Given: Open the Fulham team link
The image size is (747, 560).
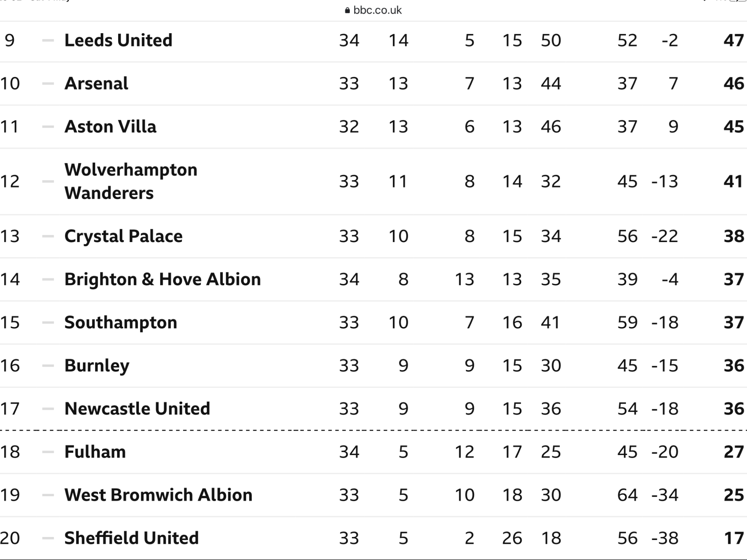Looking at the screenshot, I should click(95, 452).
